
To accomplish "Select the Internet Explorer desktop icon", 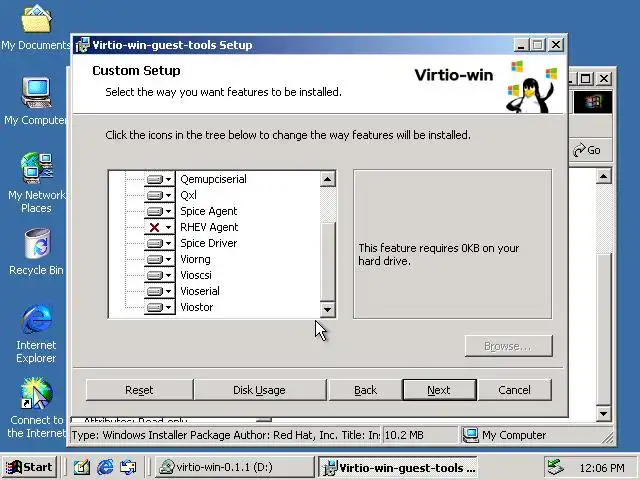I will tap(36, 334).
